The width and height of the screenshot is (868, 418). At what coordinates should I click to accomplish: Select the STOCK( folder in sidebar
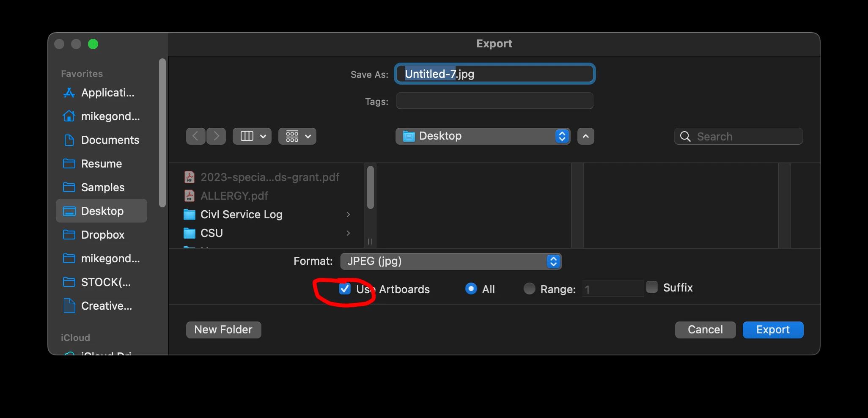tap(102, 282)
